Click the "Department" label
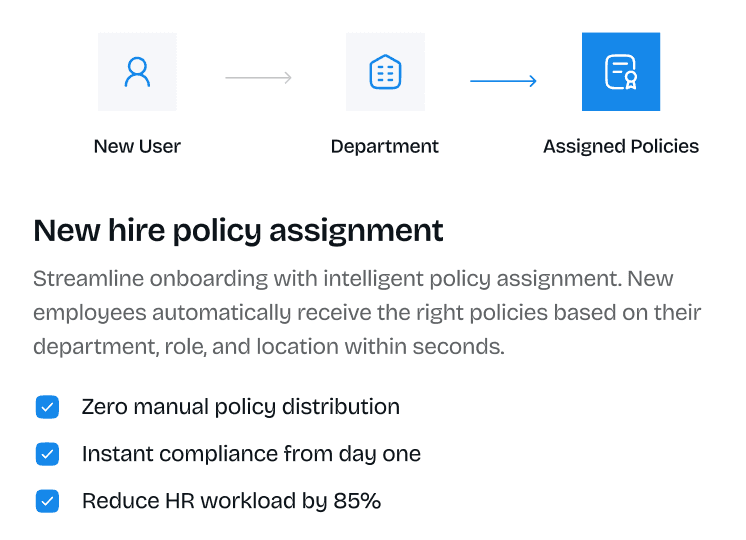The image size is (746, 540). pyautogui.click(x=385, y=147)
